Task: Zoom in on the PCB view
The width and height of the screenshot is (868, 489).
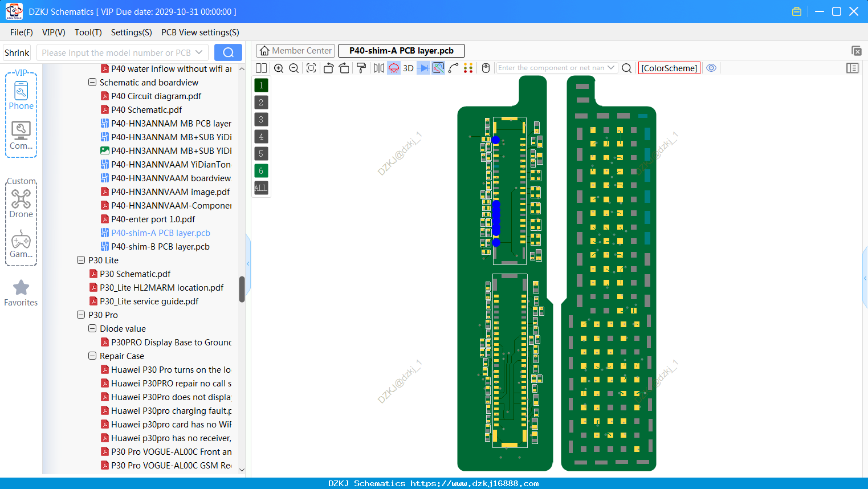Action: pos(279,68)
